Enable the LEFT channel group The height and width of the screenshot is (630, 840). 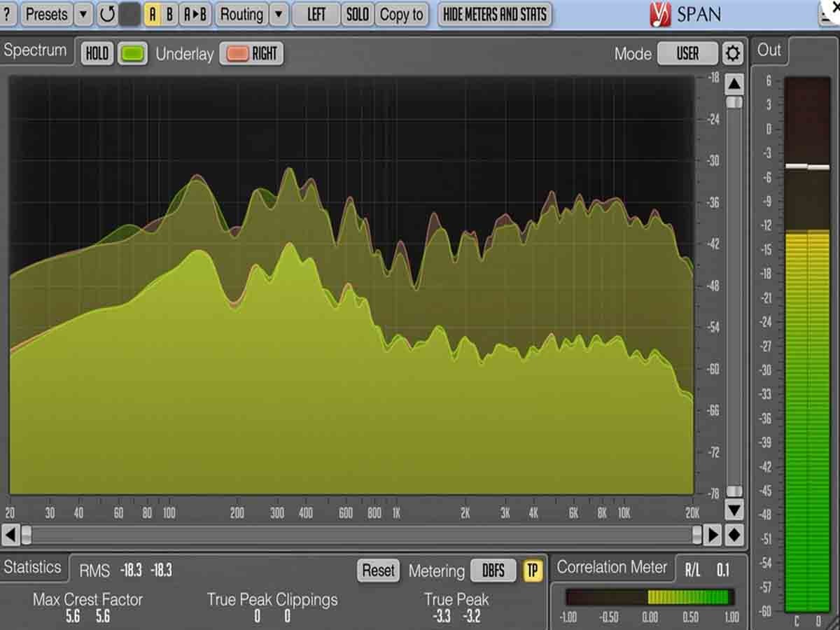(316, 14)
